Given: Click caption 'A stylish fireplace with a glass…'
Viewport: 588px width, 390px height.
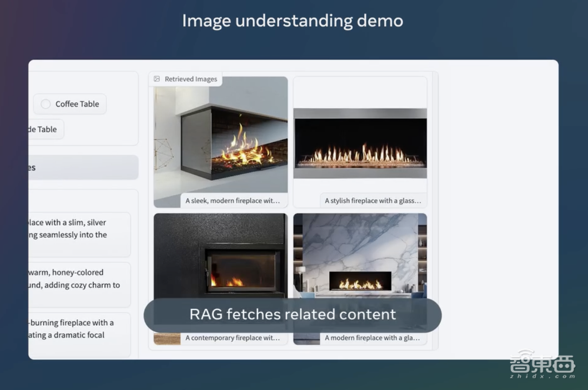Looking at the screenshot, I should click(373, 201).
